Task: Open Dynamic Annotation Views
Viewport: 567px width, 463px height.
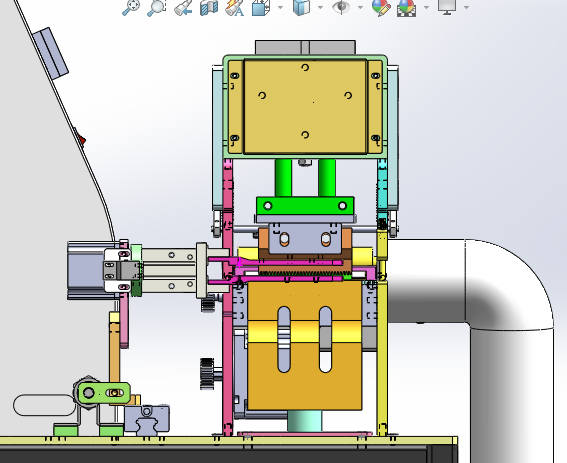Action: click(x=234, y=7)
